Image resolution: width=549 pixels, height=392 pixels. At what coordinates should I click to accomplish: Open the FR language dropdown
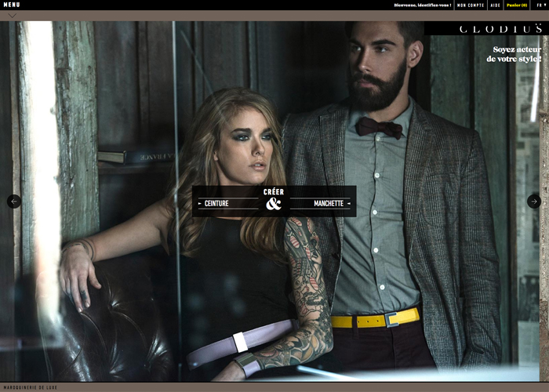[541, 5]
